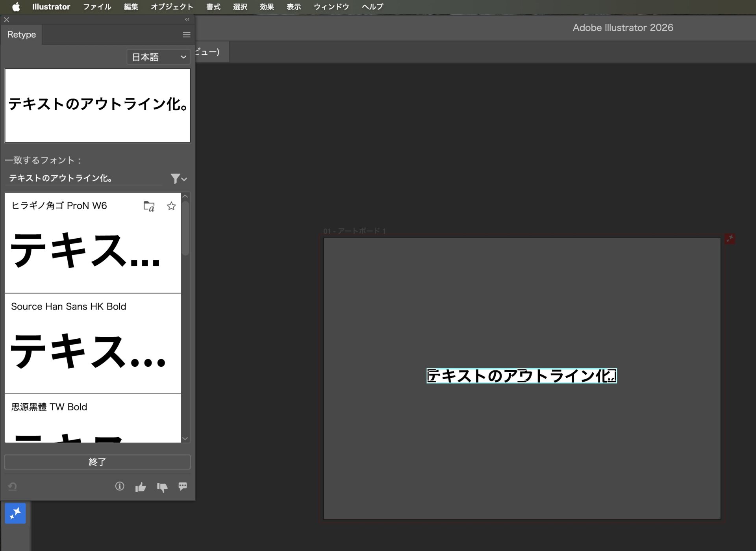Close the Retype panel via the X

tap(6, 19)
